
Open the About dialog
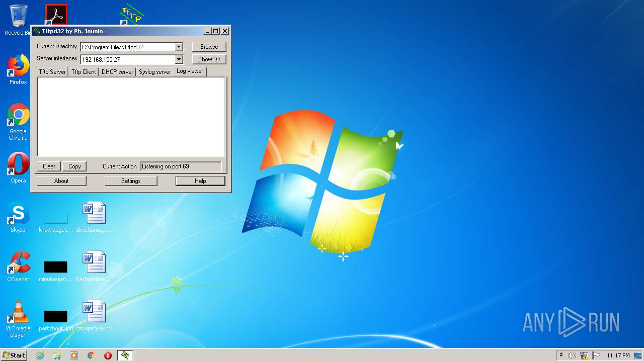[x=61, y=181]
